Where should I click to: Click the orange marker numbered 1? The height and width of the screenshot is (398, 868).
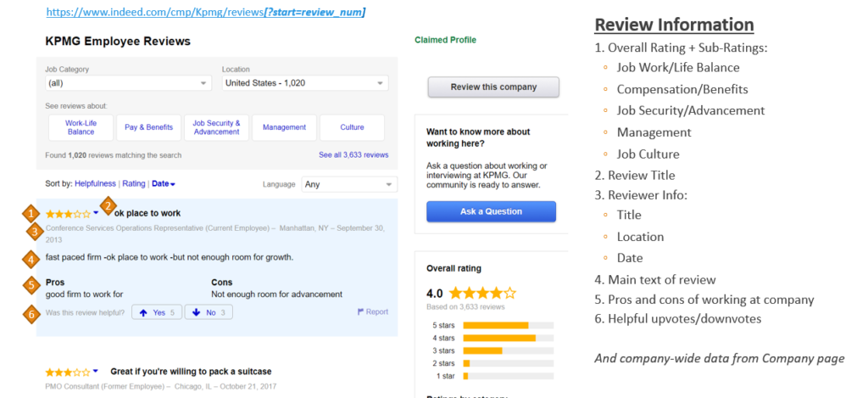(32, 213)
